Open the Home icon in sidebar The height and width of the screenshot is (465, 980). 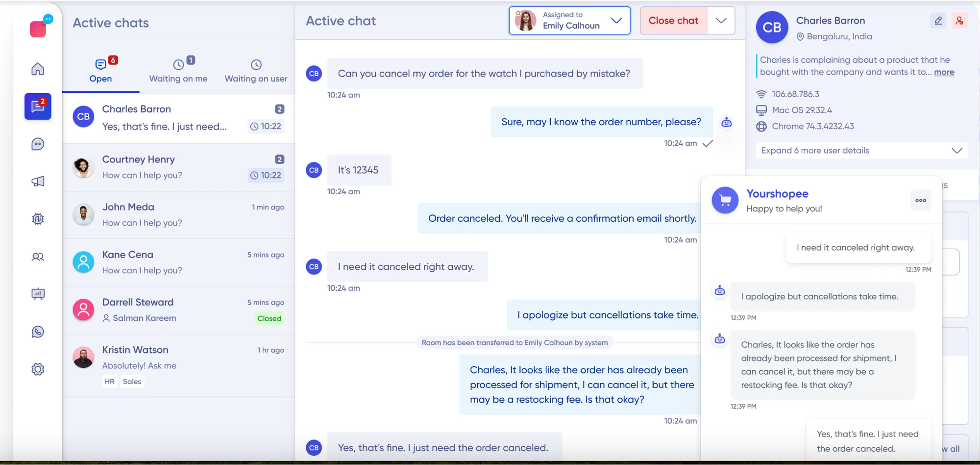[x=38, y=69]
